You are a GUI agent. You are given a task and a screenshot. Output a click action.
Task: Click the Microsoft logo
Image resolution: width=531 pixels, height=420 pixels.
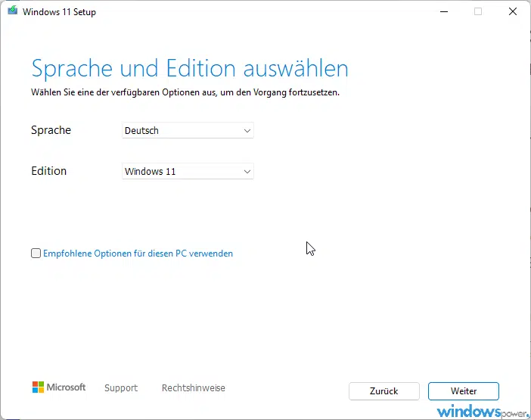(x=59, y=387)
